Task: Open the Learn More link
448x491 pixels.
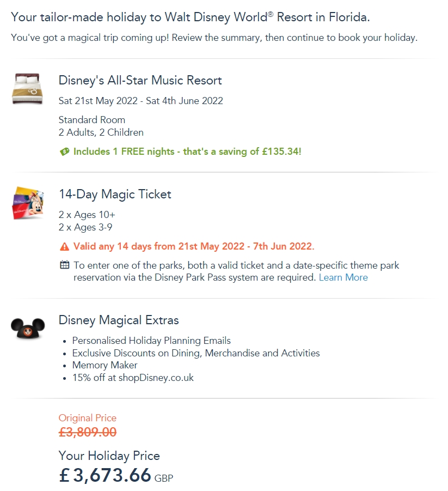Action: point(343,277)
